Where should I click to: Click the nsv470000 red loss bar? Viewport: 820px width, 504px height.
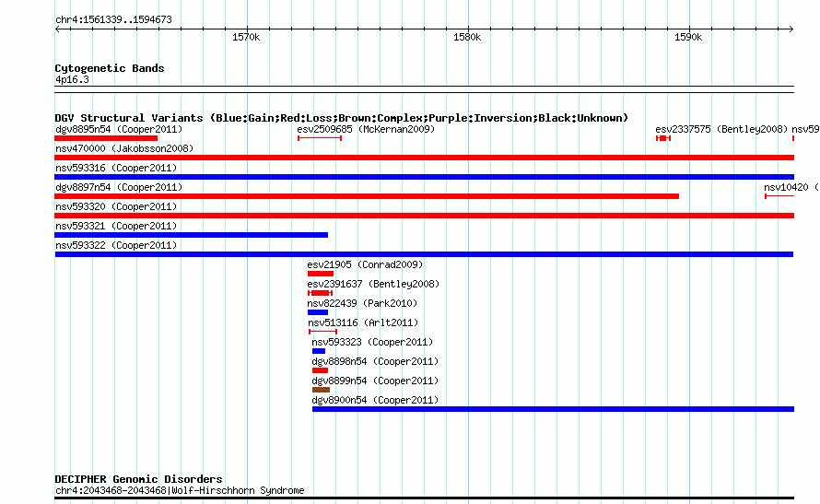point(424,158)
